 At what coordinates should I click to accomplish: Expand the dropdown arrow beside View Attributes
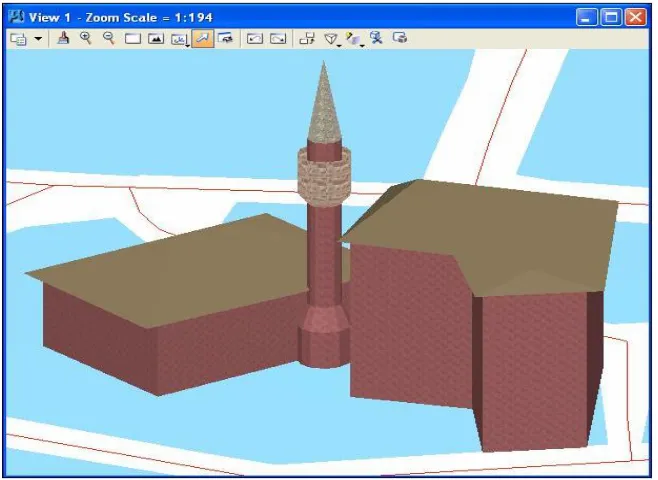click(x=38, y=39)
